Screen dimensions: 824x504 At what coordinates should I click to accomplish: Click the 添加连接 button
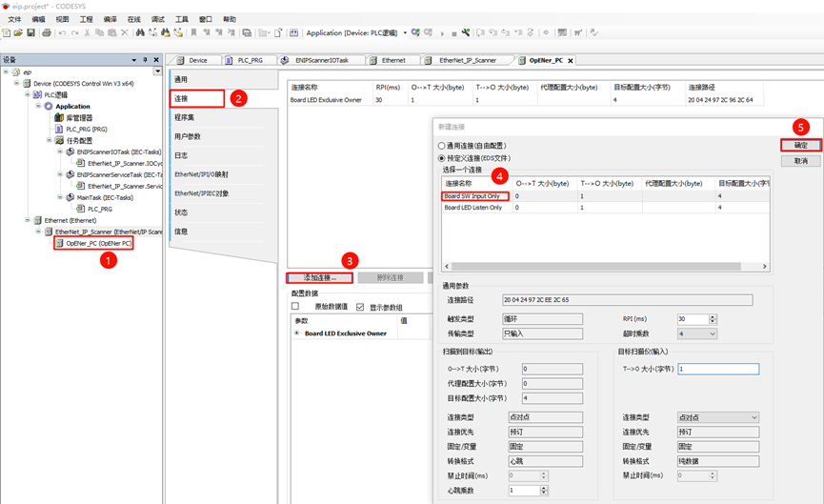(319, 277)
